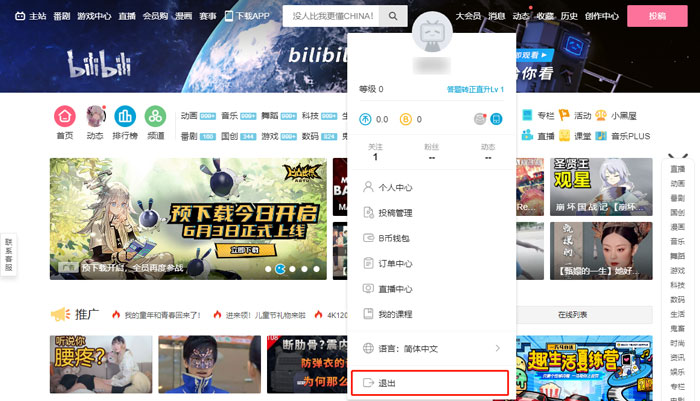Open 消息 in top navigation

(x=496, y=16)
